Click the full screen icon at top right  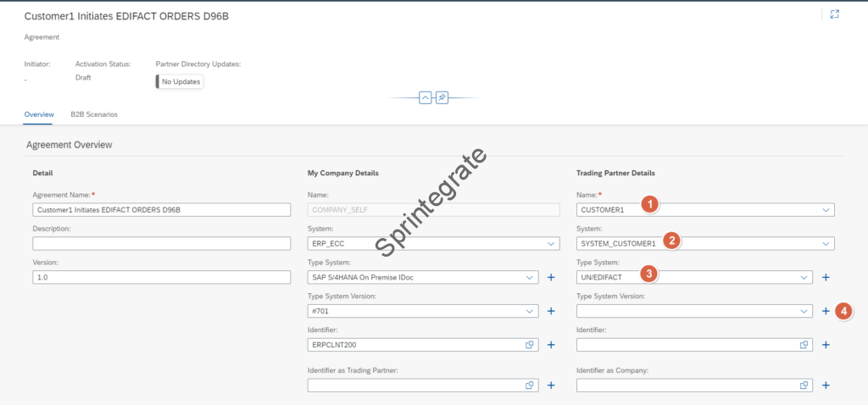[x=834, y=14]
